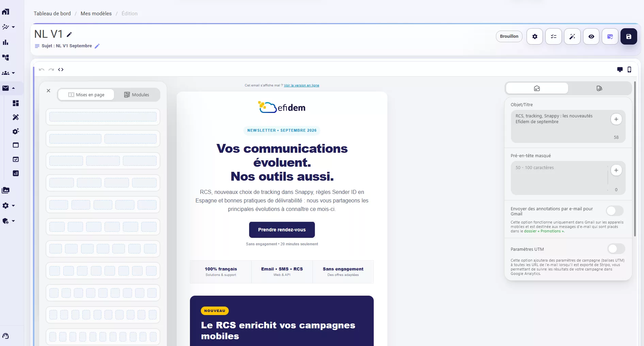The height and width of the screenshot is (346, 644).
Task: Switch to mobile preview mode
Action: [629, 69]
